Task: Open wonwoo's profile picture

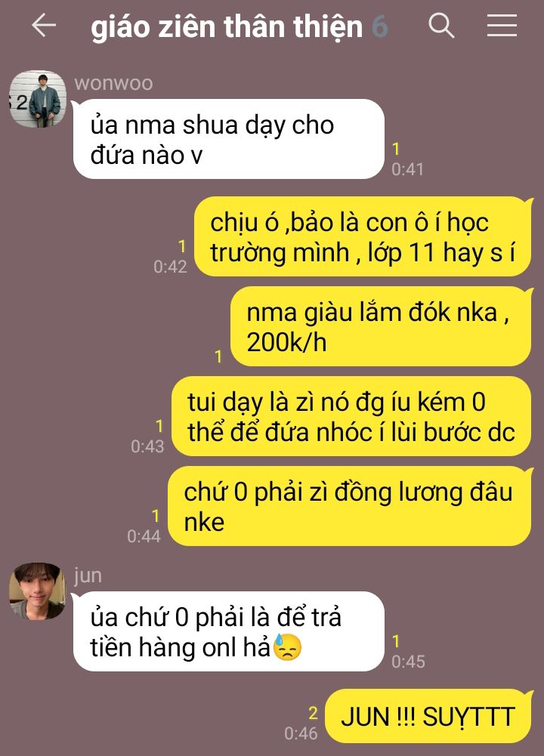Action: pyautogui.click(x=37, y=99)
